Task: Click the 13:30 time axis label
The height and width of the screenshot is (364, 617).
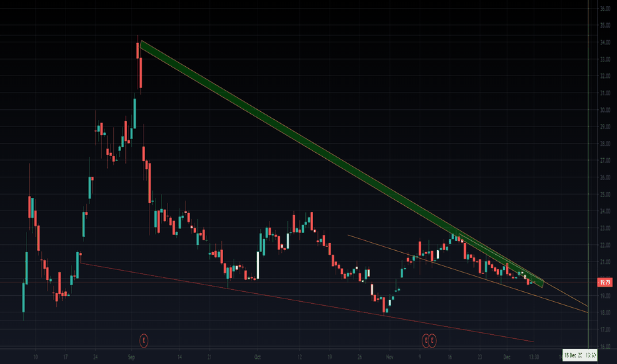Action: 534,357
